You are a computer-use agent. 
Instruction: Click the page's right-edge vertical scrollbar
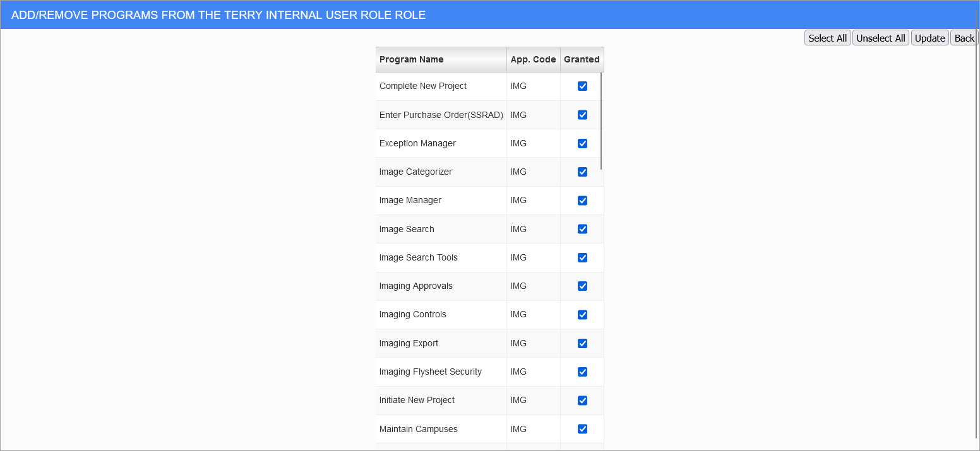pos(977,224)
